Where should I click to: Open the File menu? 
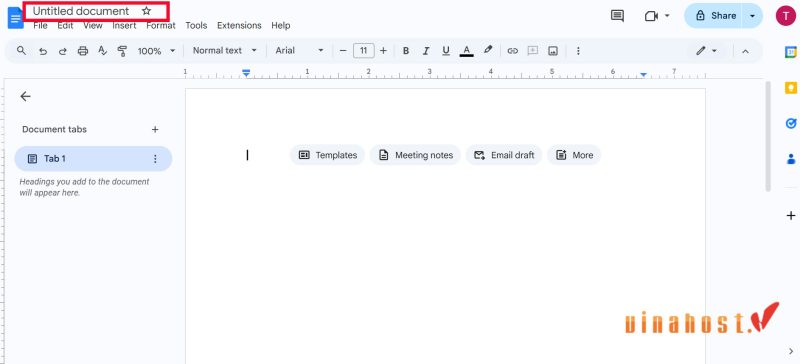coord(40,26)
